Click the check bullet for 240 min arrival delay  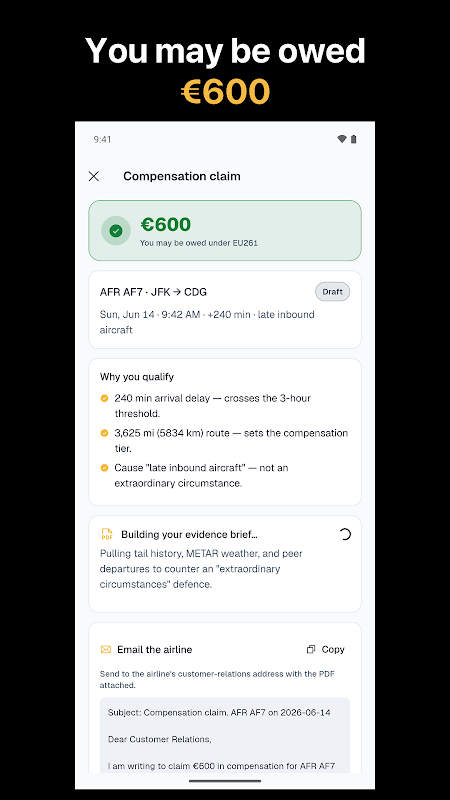point(105,398)
